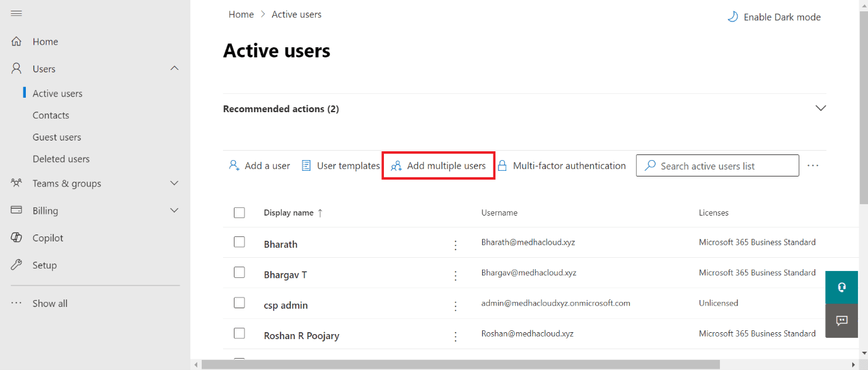Select Copilot in the sidebar
The width and height of the screenshot is (868, 370).
(46, 238)
